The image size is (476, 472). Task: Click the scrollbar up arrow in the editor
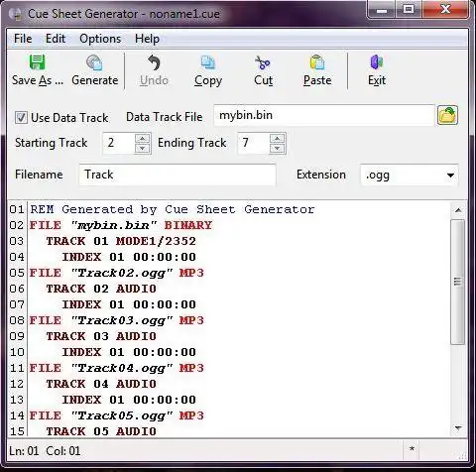click(458, 210)
